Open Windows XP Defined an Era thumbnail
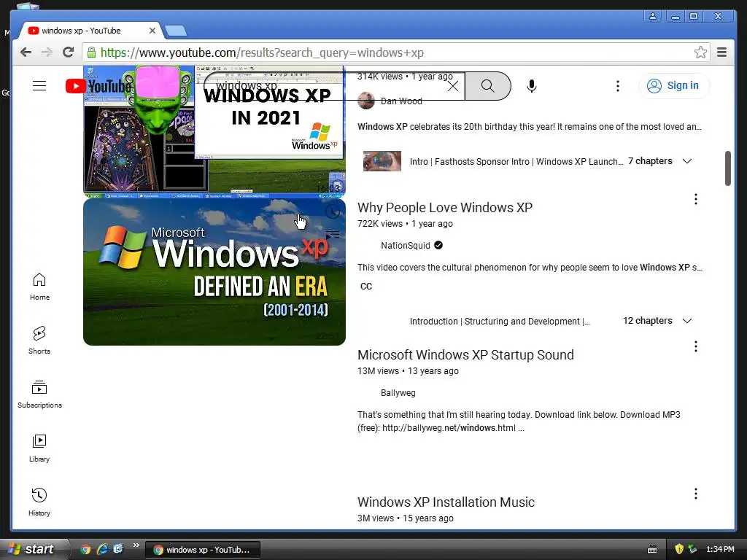Image resolution: width=747 pixels, height=560 pixels. point(214,272)
